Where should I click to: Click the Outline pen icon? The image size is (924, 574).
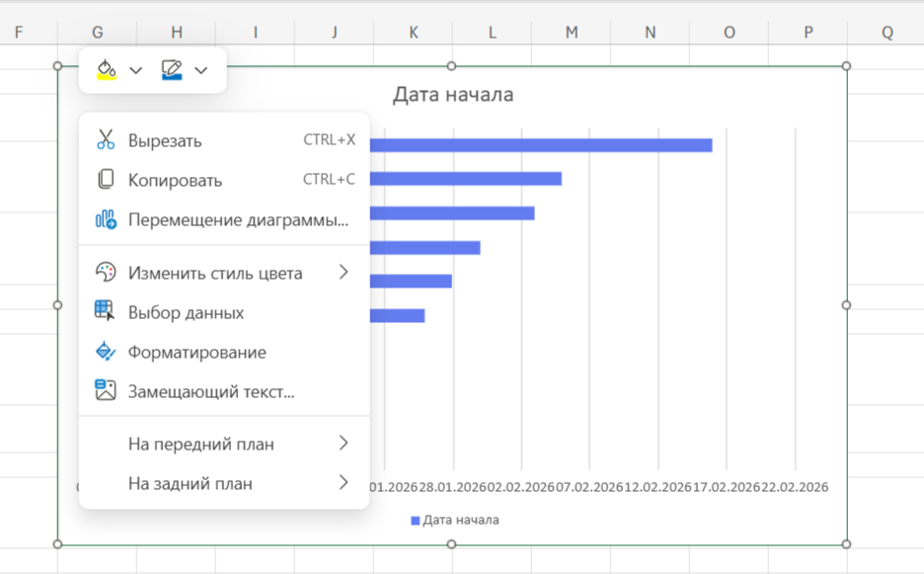(x=172, y=69)
